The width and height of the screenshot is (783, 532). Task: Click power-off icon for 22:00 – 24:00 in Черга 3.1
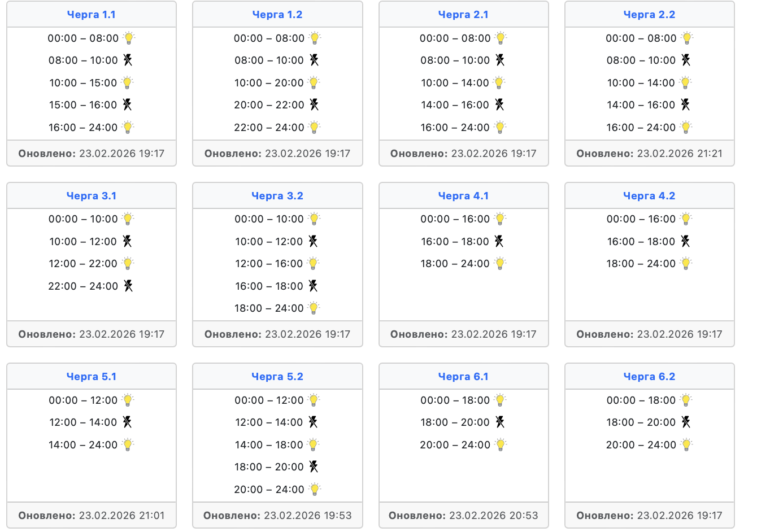click(x=128, y=286)
